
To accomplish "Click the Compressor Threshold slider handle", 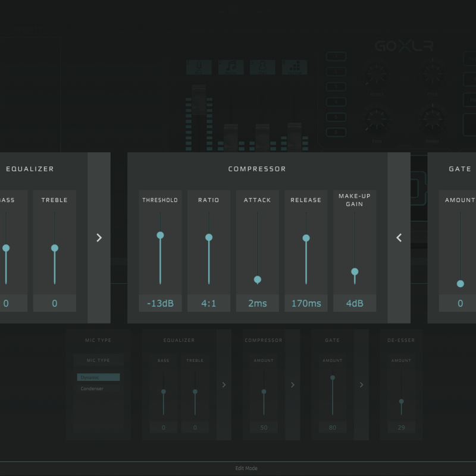I will 160,235.
